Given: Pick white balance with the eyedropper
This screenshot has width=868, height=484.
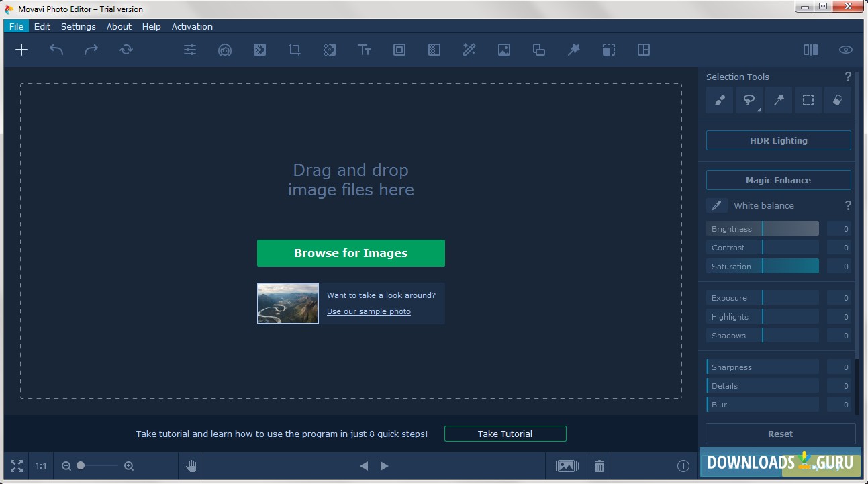Looking at the screenshot, I should coord(717,205).
